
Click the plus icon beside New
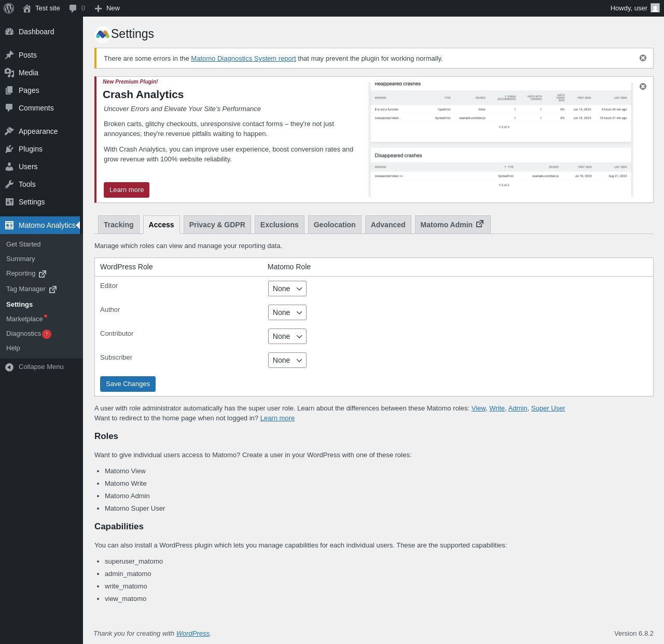[x=98, y=8]
